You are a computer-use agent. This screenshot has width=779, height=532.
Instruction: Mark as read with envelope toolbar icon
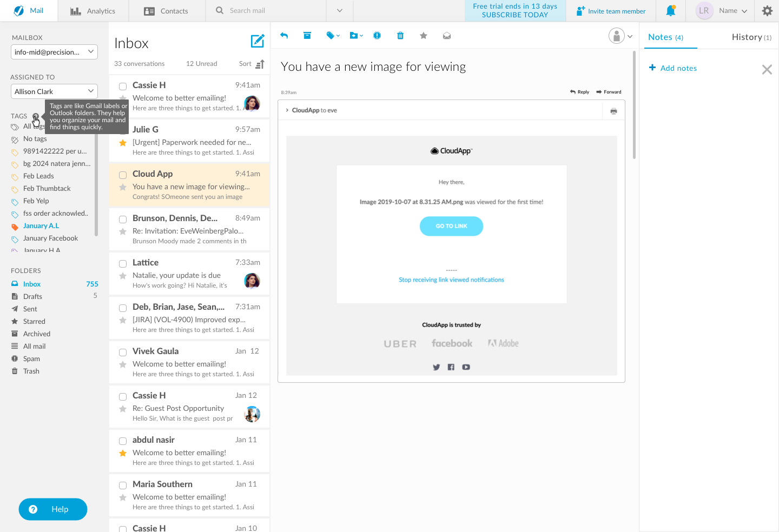click(x=447, y=36)
